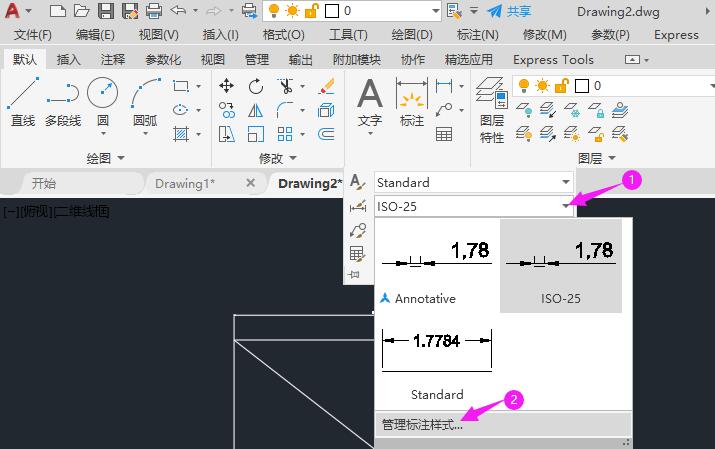Open the Format (格式) menu
This screenshot has height=449, width=715.
(284, 35)
